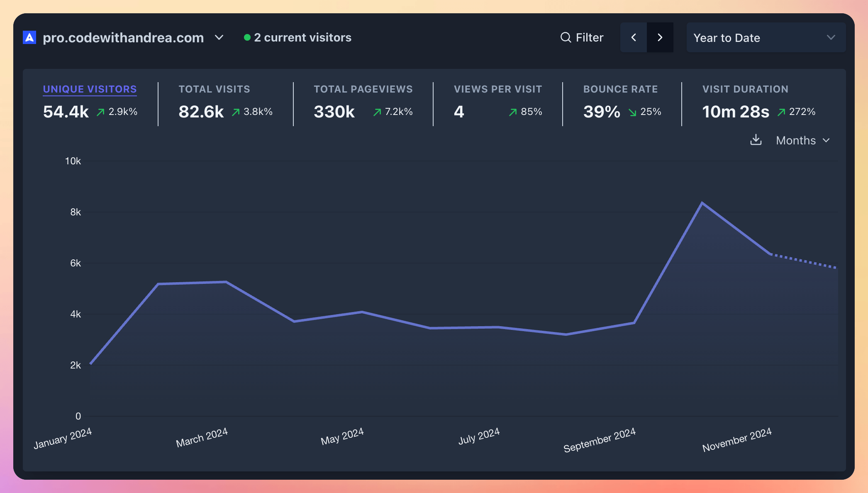Export chart data via download icon
The image size is (868, 493).
click(756, 140)
